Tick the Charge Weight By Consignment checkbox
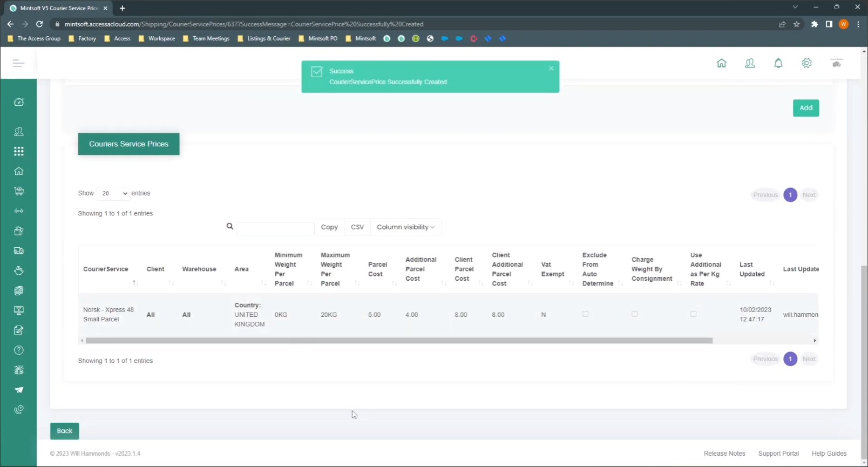The width and height of the screenshot is (868, 467). [x=634, y=314]
